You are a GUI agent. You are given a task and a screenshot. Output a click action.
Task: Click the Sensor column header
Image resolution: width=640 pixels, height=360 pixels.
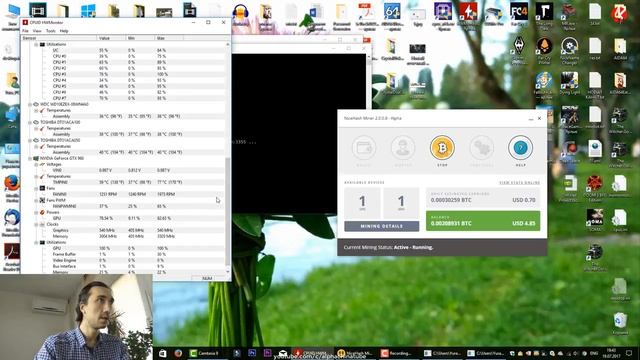59,38
